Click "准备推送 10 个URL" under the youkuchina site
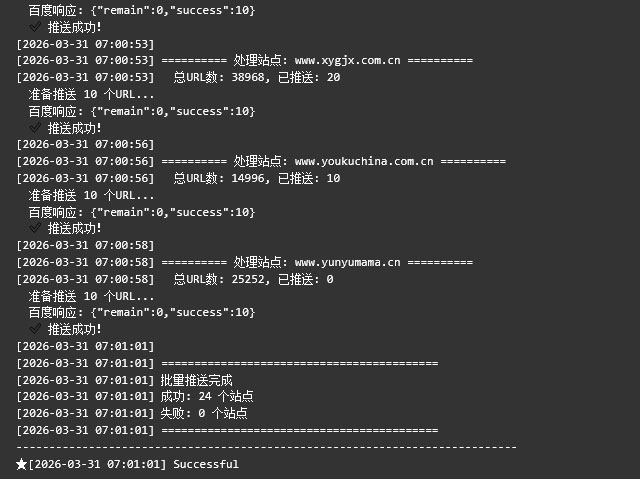The height and width of the screenshot is (479, 640). coord(91,195)
